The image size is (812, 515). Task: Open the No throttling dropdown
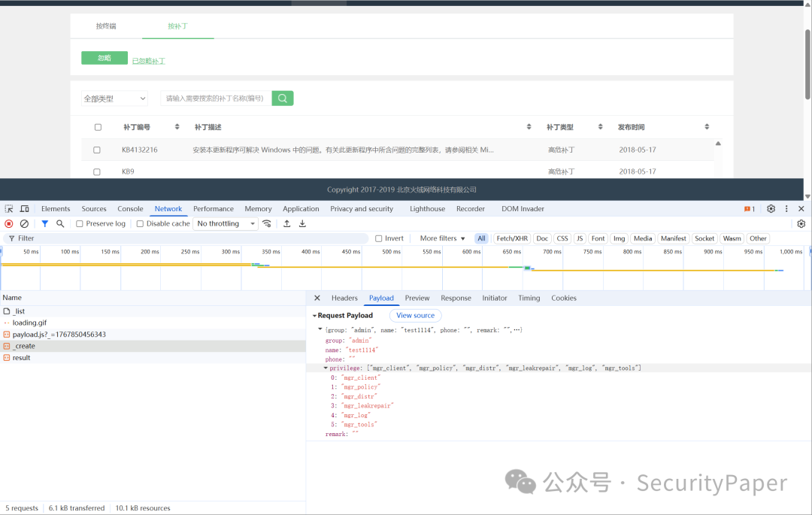pos(226,223)
